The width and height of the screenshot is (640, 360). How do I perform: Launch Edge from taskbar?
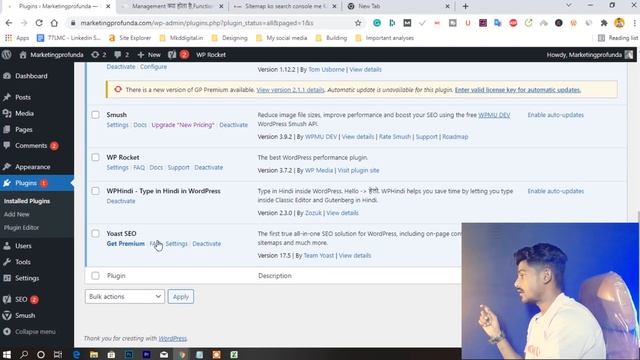tap(76, 354)
